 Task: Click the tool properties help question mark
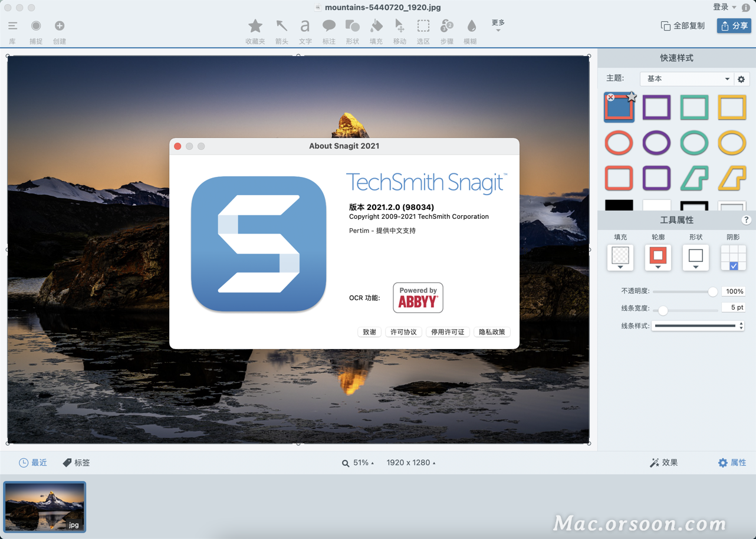click(x=746, y=220)
